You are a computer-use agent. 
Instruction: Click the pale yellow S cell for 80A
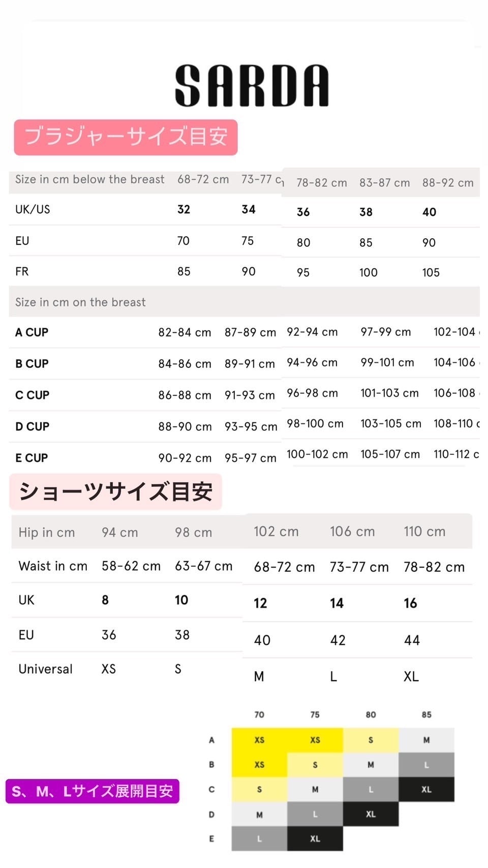pyautogui.click(x=371, y=740)
